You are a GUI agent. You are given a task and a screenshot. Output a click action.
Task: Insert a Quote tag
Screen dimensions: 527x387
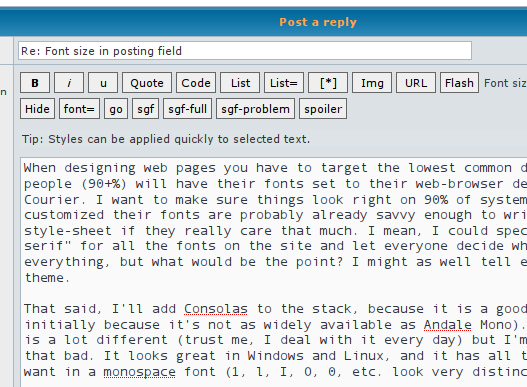pos(147,83)
